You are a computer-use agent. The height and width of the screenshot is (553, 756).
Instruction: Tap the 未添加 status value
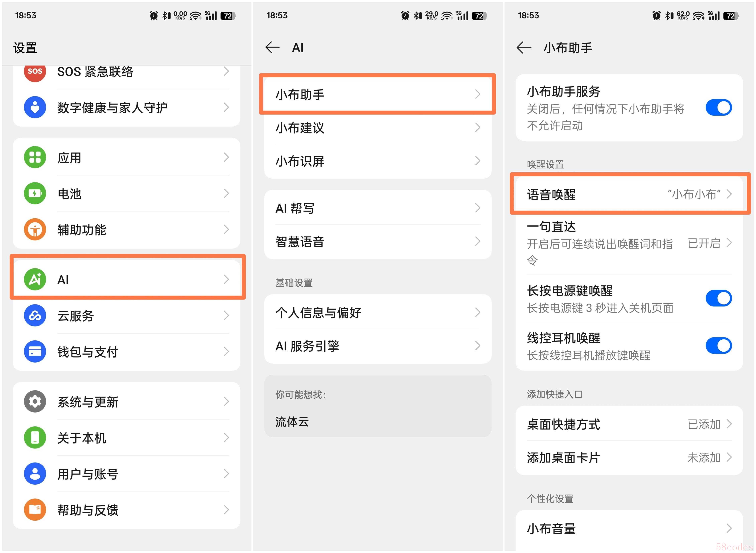(704, 457)
